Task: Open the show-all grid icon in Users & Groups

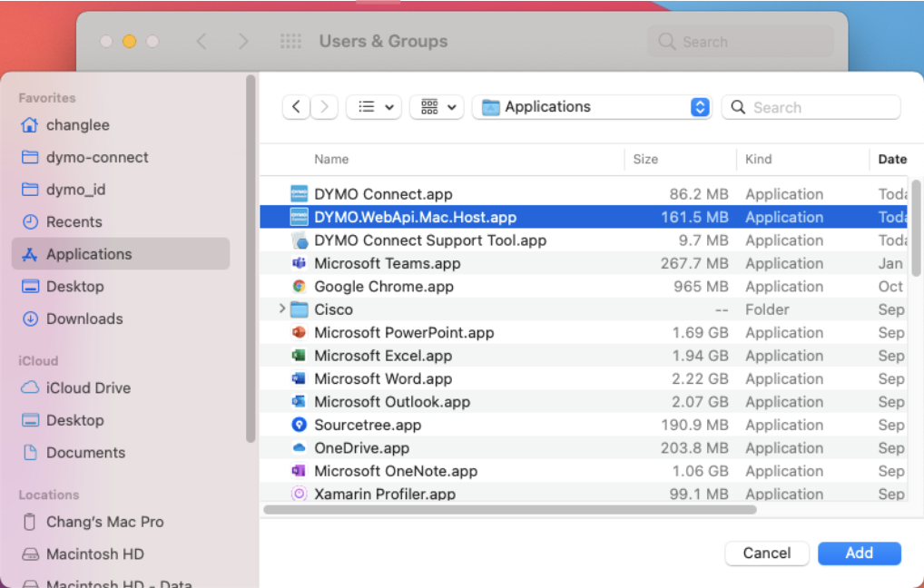Action: pyautogui.click(x=290, y=41)
